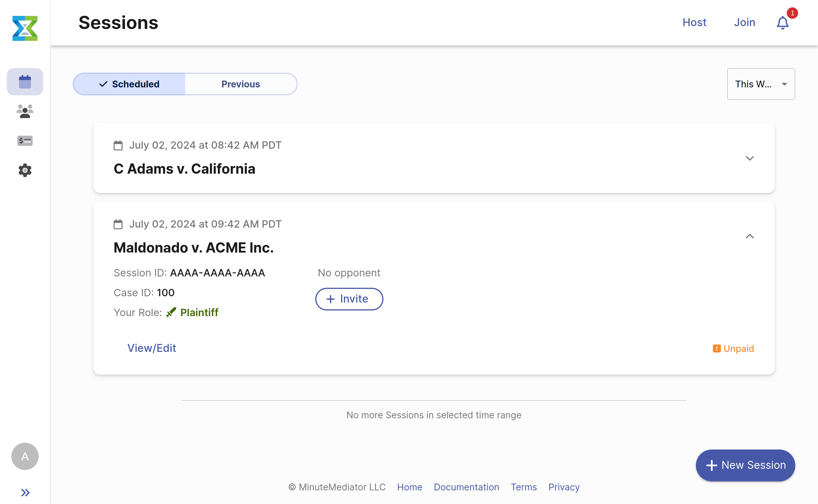Open the billing icon in the sidebar
The image size is (818, 504).
click(x=25, y=141)
